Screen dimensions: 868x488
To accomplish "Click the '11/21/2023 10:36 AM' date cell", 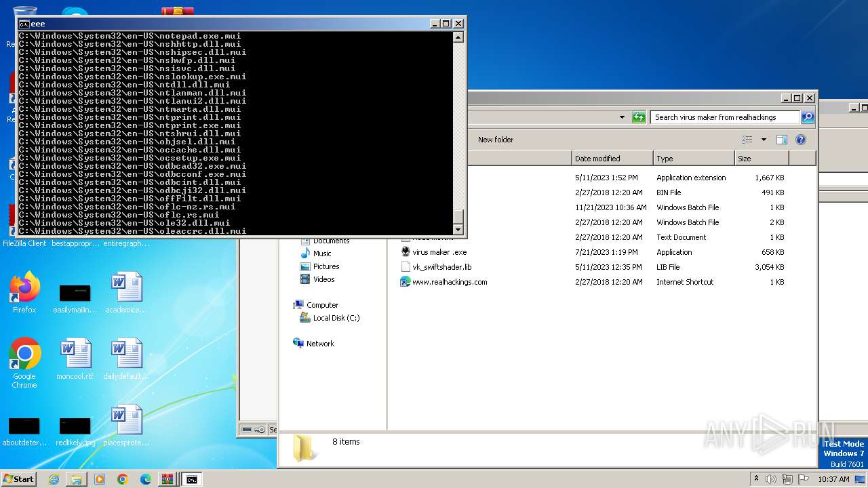I will point(610,207).
